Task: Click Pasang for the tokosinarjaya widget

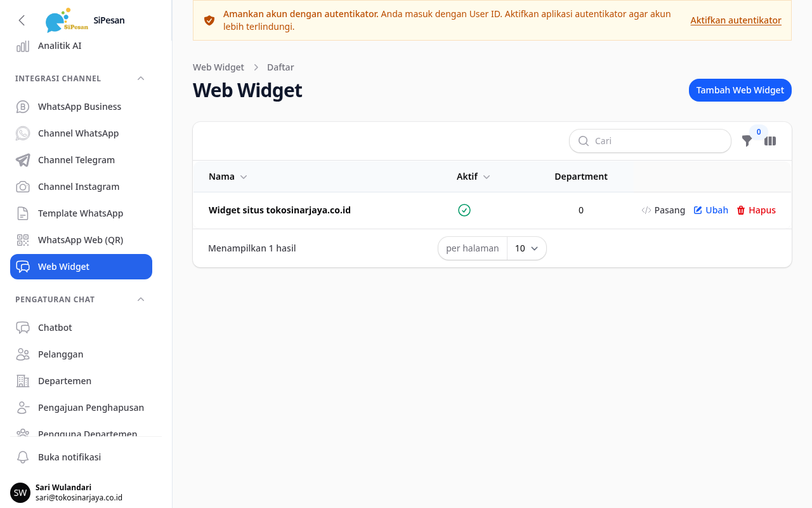Action: pyautogui.click(x=663, y=210)
